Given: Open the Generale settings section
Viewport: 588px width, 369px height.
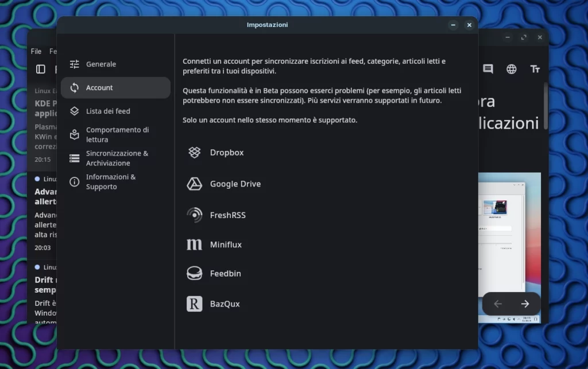Looking at the screenshot, I should (x=115, y=64).
